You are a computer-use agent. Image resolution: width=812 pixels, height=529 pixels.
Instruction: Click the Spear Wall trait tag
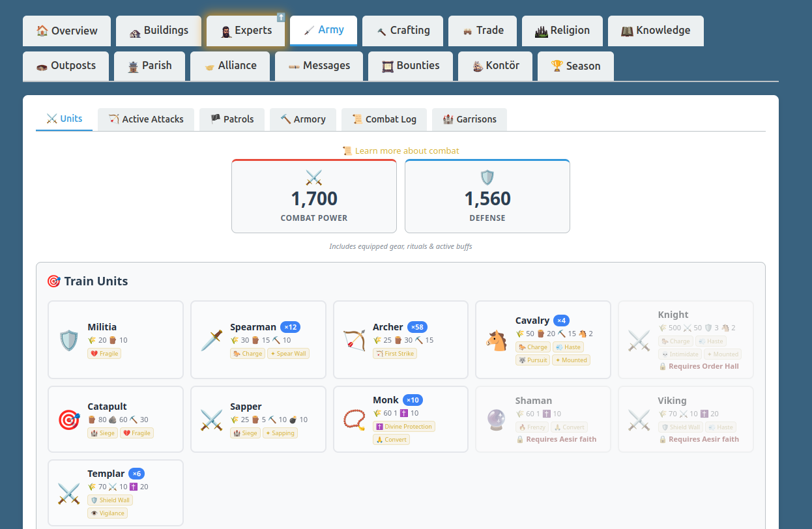(288, 354)
